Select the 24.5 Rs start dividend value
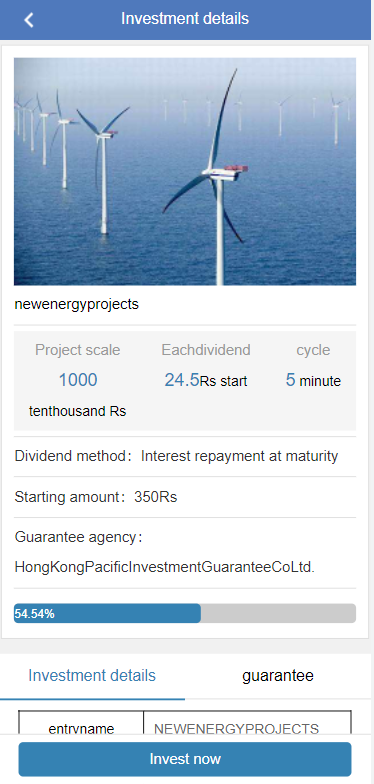This screenshot has width=374, height=784. (x=206, y=380)
